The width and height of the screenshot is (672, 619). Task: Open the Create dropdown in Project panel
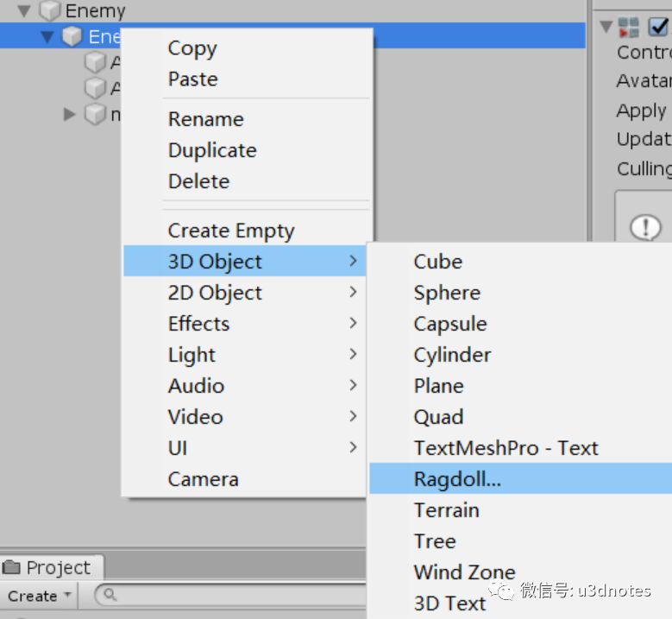coord(39,596)
